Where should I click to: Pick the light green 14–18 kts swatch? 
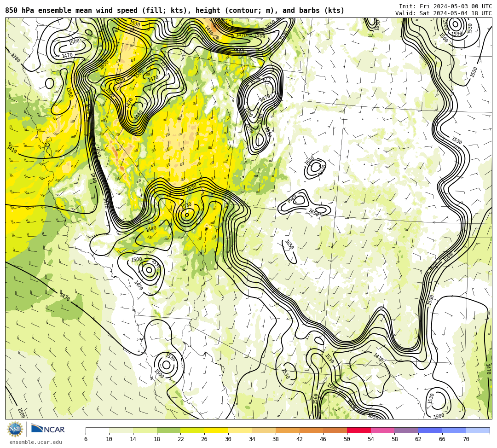point(145,430)
